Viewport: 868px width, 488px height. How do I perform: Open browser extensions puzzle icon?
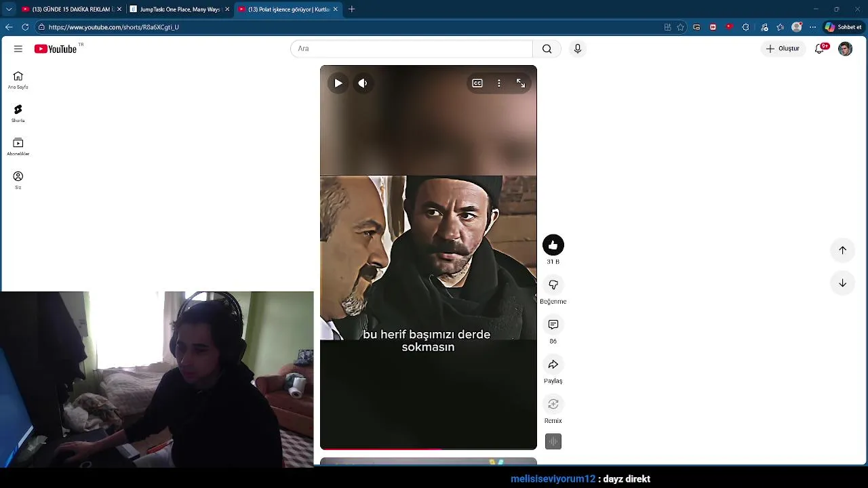(746, 27)
